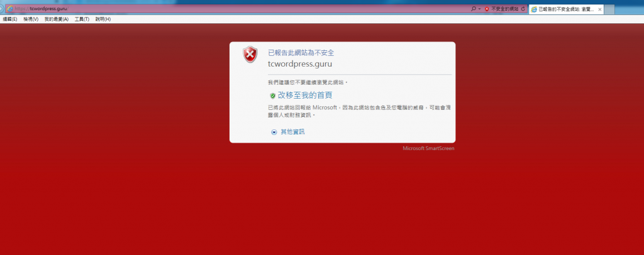The height and width of the screenshot is (255, 644).
Task: Open the 編輯(E) menu
Action: coord(10,19)
